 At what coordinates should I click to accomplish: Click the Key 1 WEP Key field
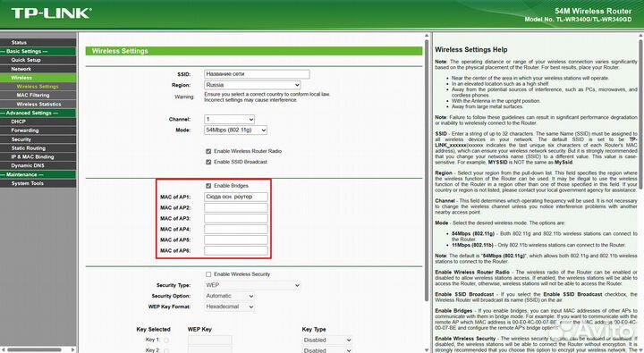coord(210,340)
